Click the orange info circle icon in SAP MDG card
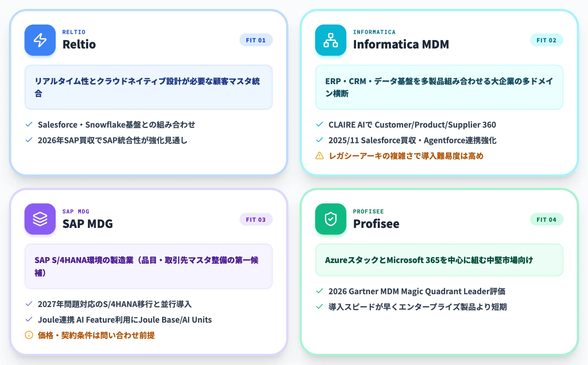This screenshot has height=365, width=588. (29, 335)
